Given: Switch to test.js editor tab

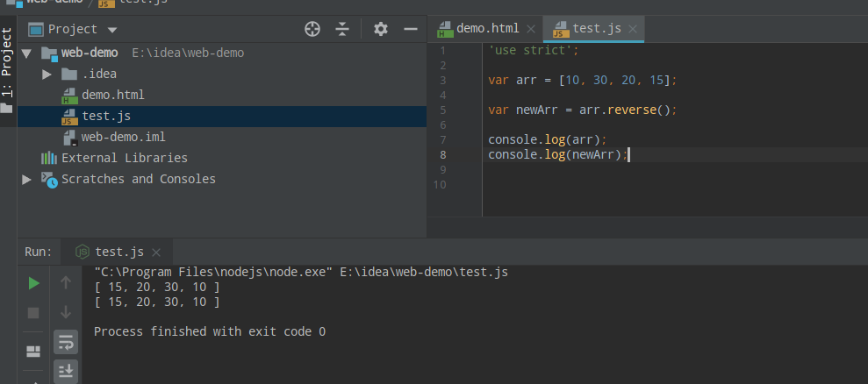Looking at the screenshot, I should [596, 29].
